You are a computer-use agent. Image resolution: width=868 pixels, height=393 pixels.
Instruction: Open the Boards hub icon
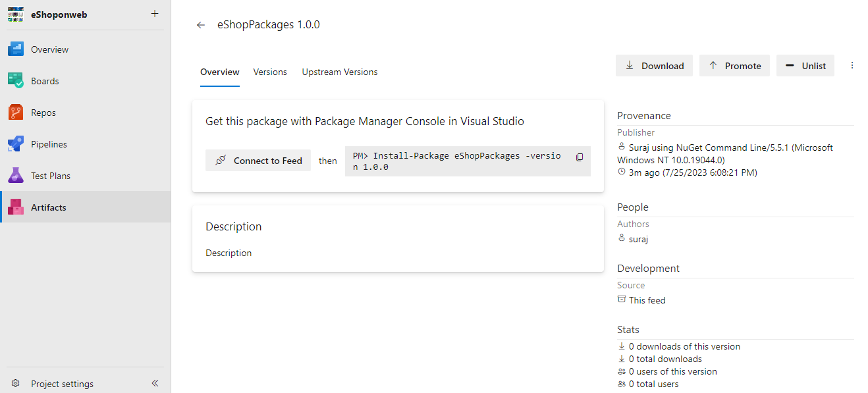(x=16, y=81)
